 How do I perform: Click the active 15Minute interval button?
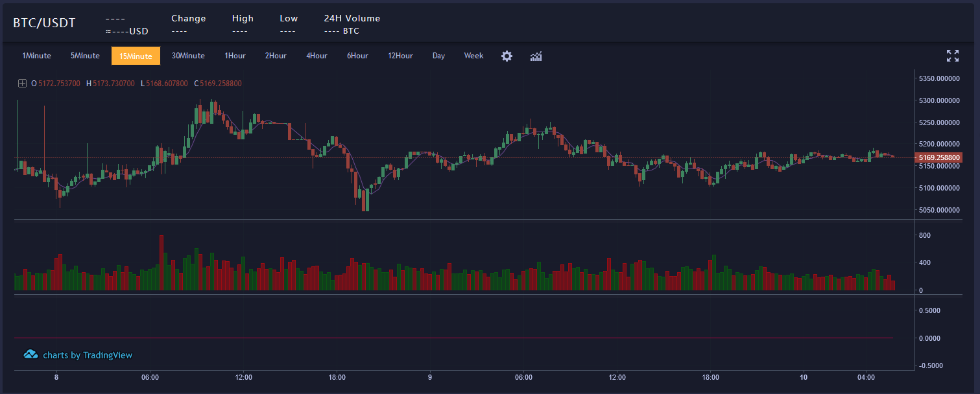(136, 56)
